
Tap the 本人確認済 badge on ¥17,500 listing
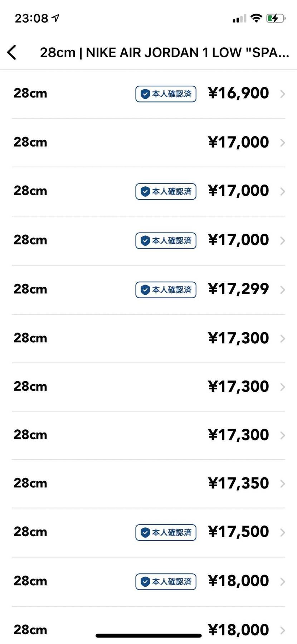166,532
